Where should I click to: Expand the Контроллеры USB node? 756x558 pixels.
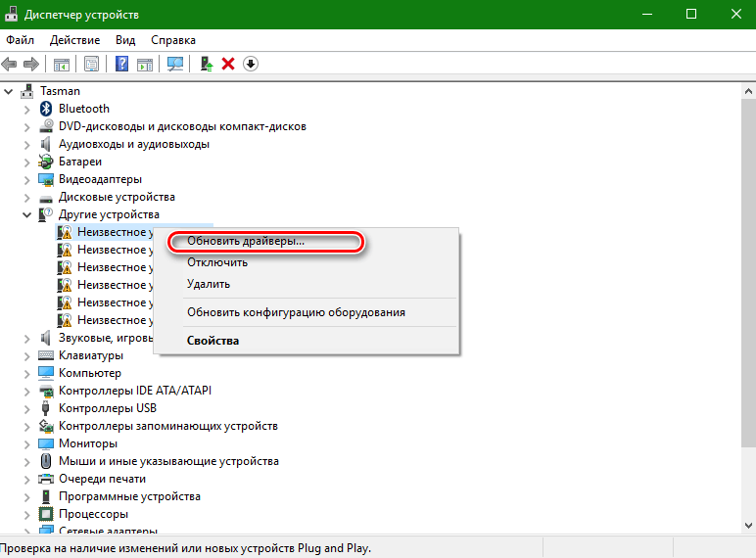(27, 409)
